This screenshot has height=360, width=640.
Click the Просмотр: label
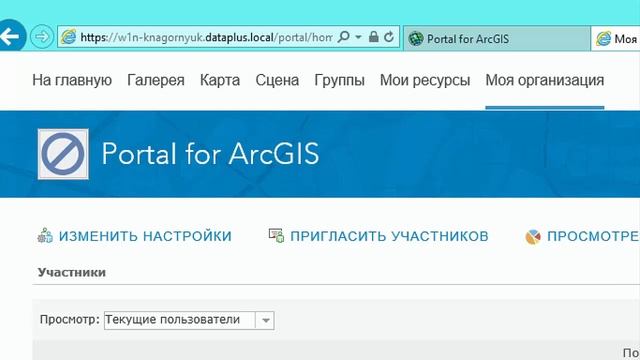[x=69, y=320]
